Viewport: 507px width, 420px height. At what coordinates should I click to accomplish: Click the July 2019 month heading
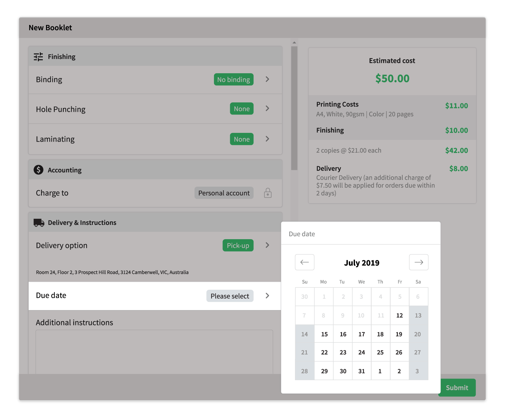click(x=362, y=262)
